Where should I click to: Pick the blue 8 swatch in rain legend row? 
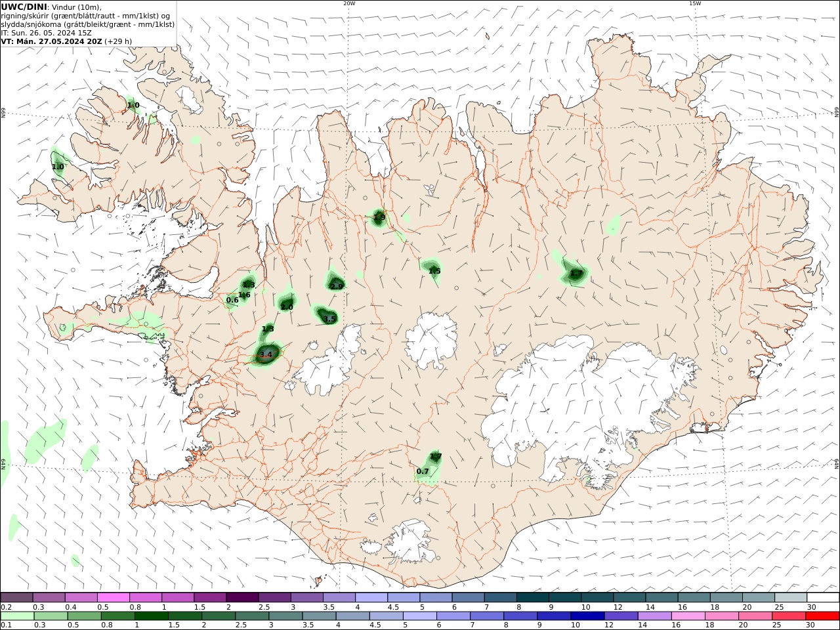pos(520,616)
